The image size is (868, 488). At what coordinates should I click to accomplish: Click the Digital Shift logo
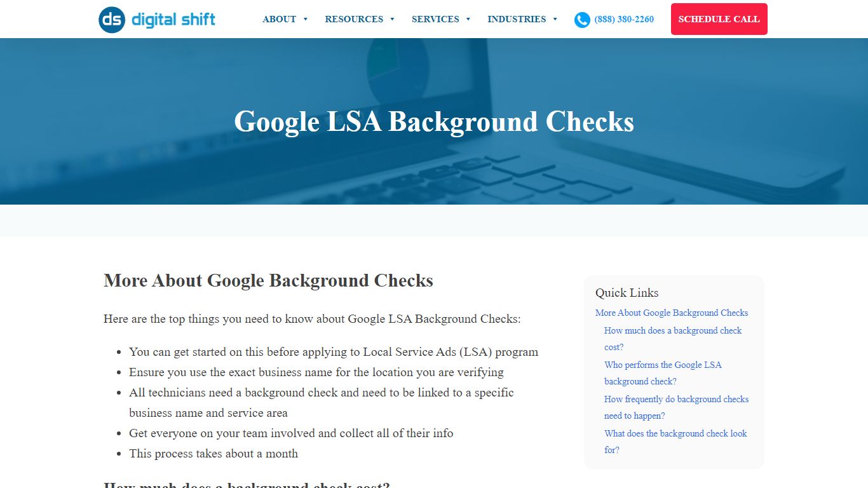coord(157,20)
